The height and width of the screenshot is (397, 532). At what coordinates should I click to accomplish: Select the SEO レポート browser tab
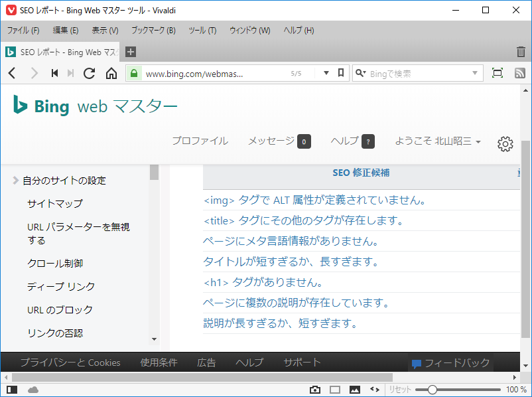tap(60, 52)
